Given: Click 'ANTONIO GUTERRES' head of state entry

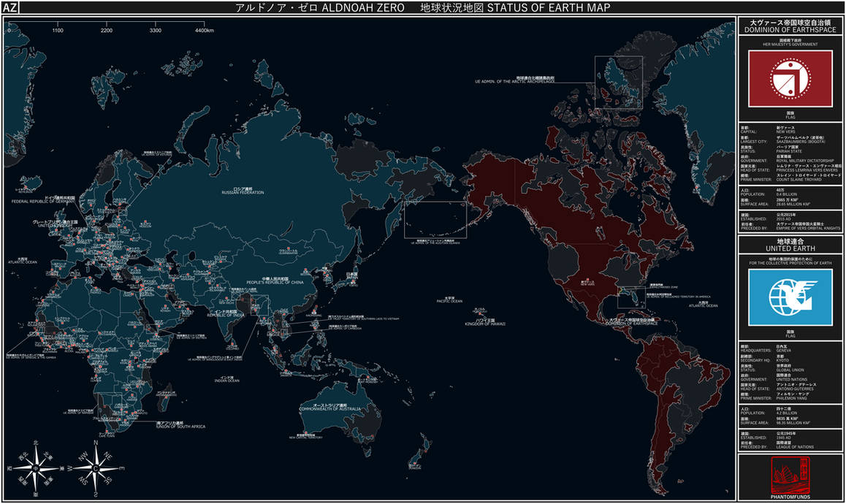Looking at the screenshot, I should 795,389.
